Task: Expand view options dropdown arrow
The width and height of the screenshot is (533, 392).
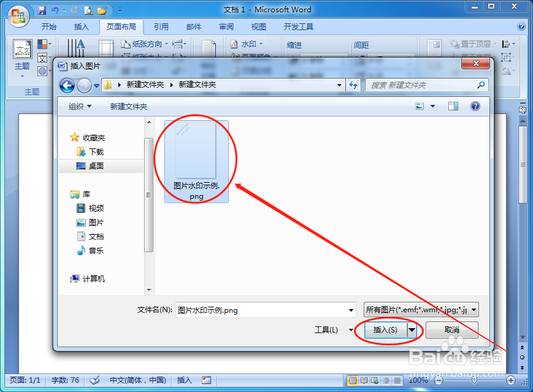Action: point(433,106)
